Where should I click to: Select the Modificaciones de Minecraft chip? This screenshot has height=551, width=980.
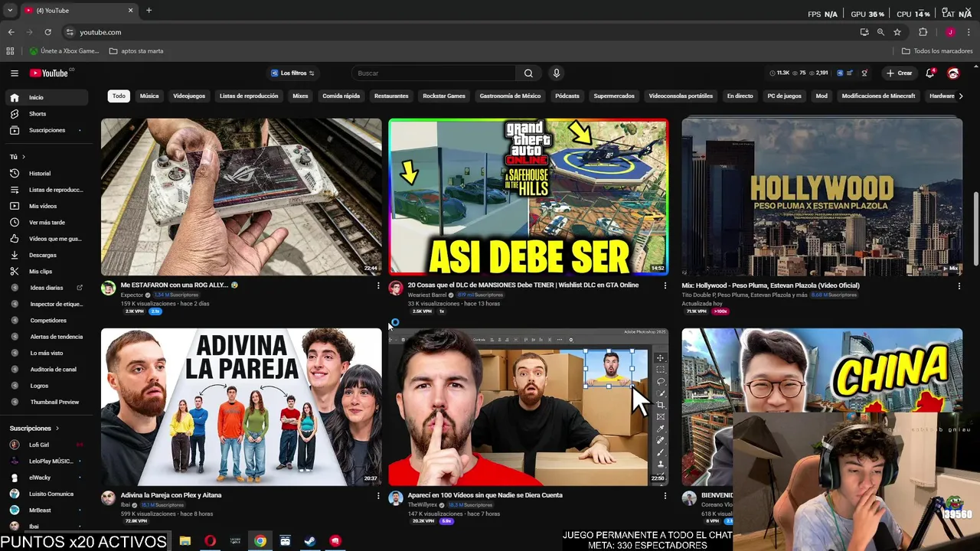point(878,96)
